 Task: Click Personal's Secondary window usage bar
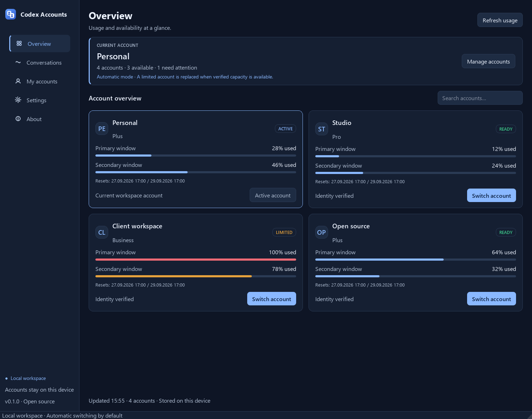click(196, 172)
